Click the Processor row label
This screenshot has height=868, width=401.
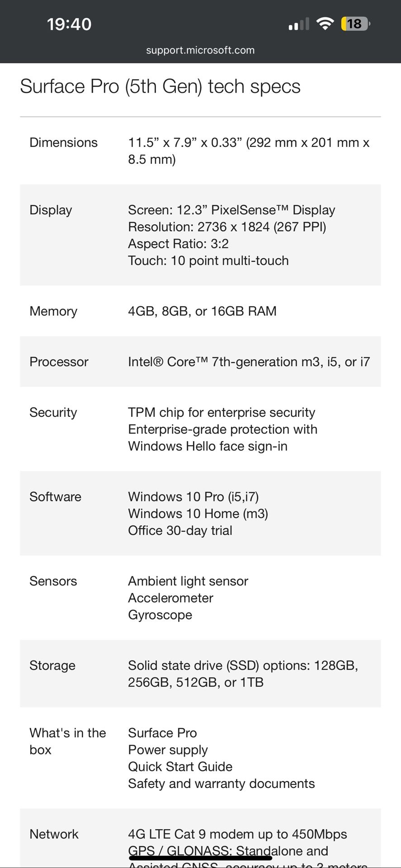coord(59,362)
